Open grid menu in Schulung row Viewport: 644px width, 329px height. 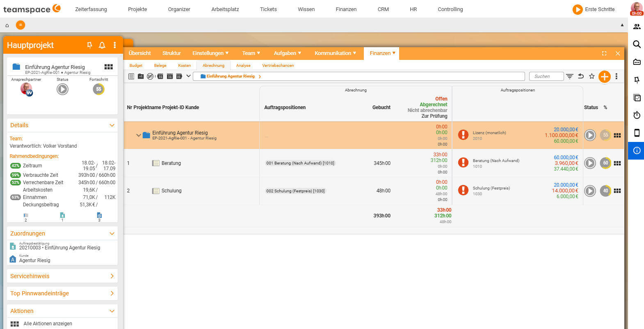(617, 191)
